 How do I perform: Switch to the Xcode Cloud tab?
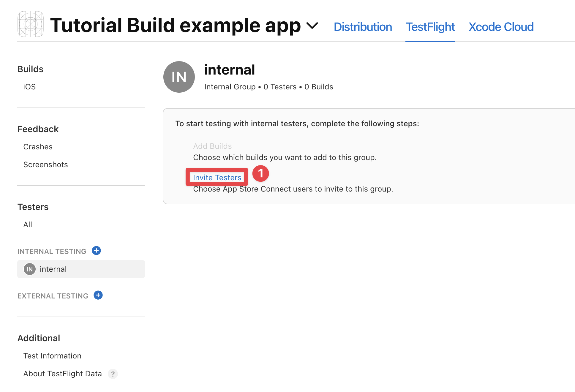coord(501,27)
